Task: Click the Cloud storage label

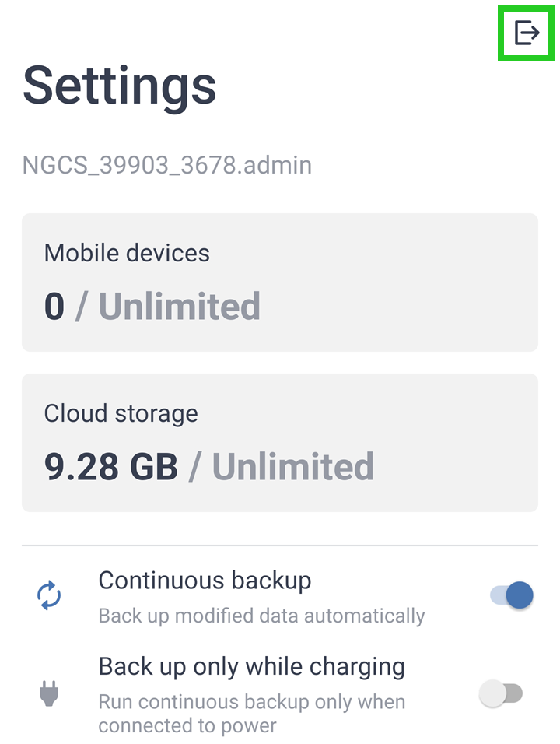Action: tap(121, 413)
